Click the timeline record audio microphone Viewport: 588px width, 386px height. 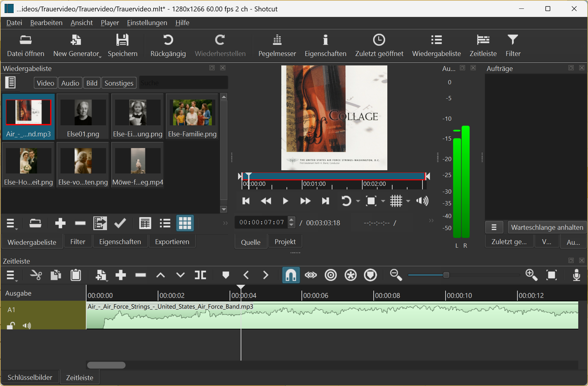pos(576,275)
